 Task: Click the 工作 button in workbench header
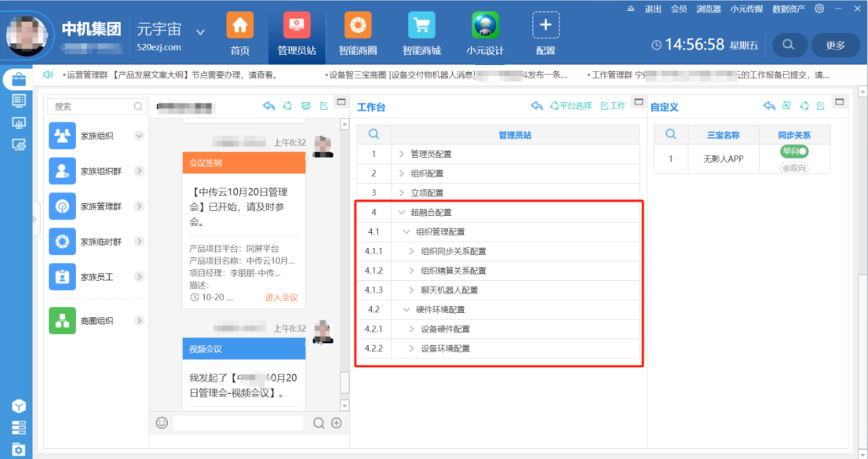(614, 106)
